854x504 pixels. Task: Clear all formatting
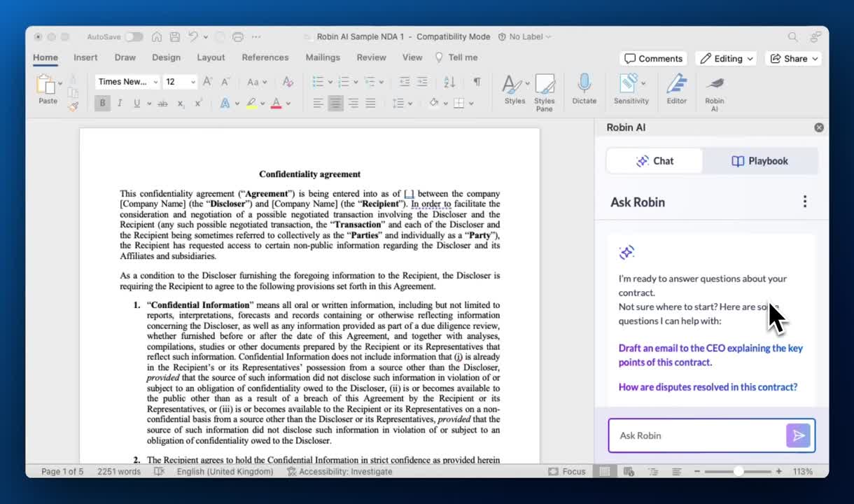[288, 82]
